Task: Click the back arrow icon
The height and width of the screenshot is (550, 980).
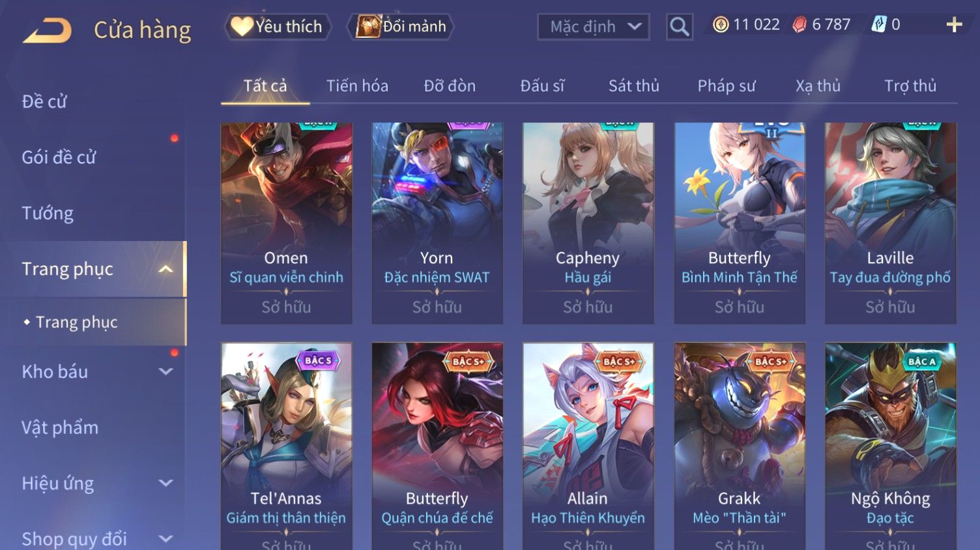Action: 47,31
